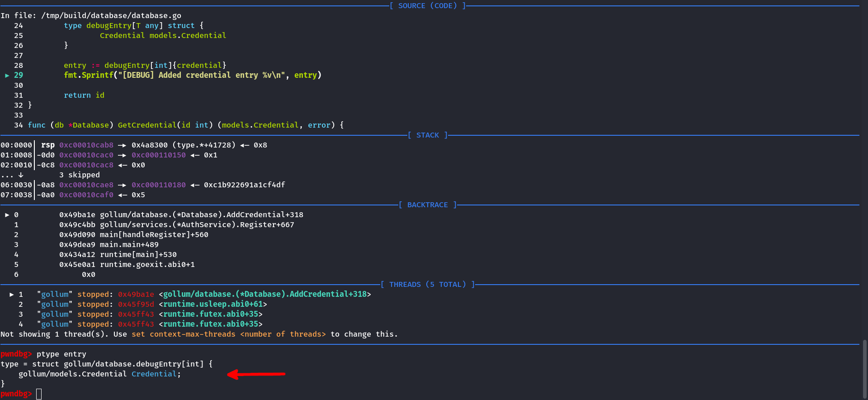Click stack address 0xc00010caf0

[86, 195]
